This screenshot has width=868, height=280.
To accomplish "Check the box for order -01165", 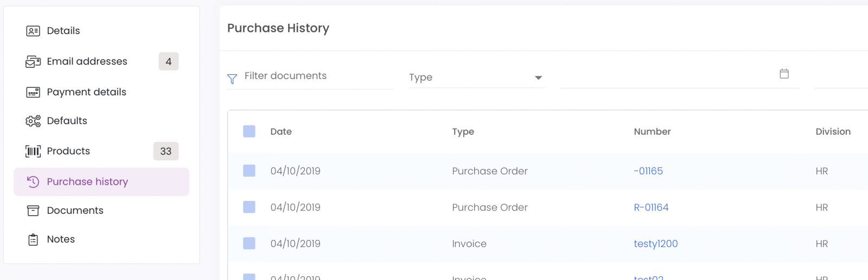I will click(249, 171).
